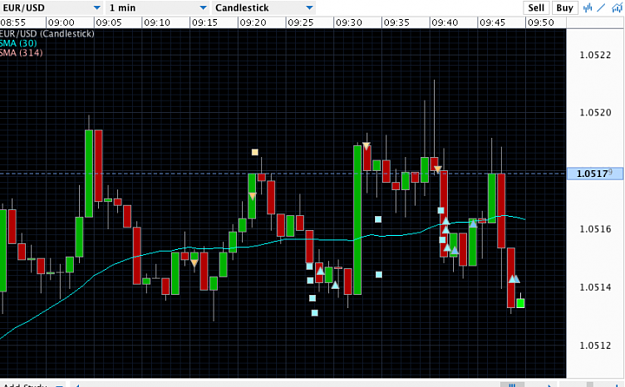This screenshot has height=387, width=625.
Task: Click the yellow square marker above the 09:20 candle
Action: 255,152
